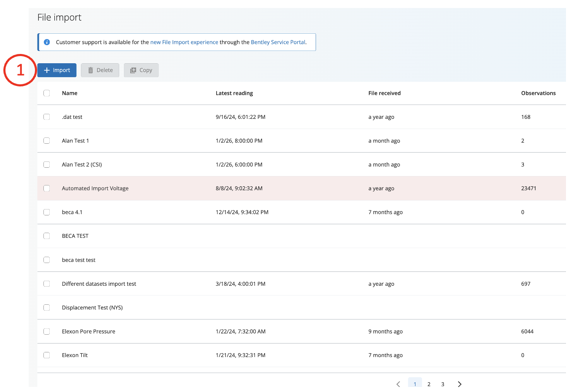Click the blue info icon in banner

(47, 42)
